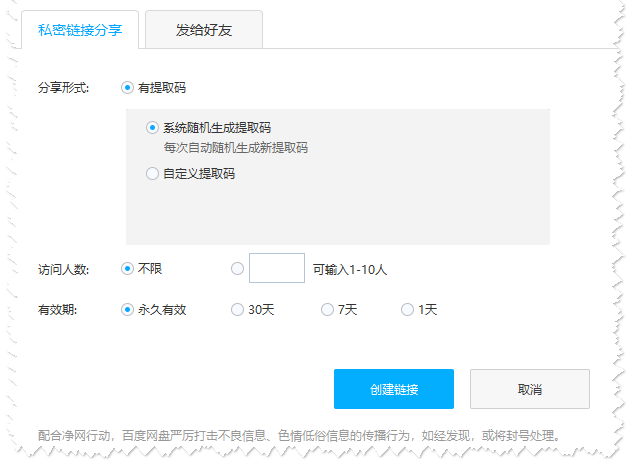Select 永久有效 validity period
Image resolution: width=630 pixels, height=464 pixels.
coord(127,309)
